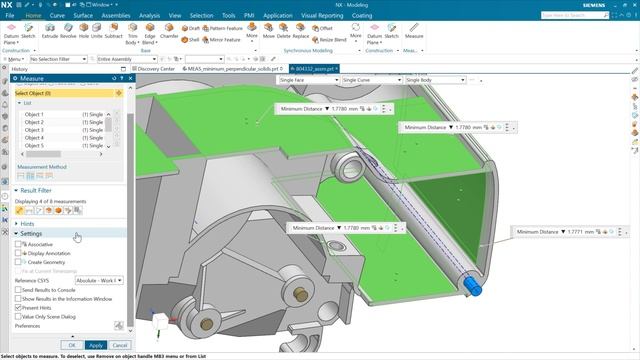This screenshot has height=360, width=640.
Task: Enable Show Results in the Information Window
Action: pos(18,299)
